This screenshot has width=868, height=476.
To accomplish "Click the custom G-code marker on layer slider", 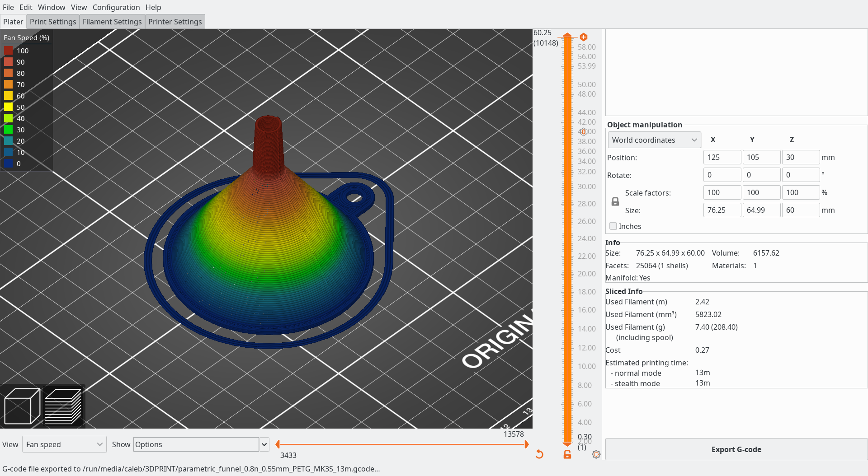I will (583, 132).
